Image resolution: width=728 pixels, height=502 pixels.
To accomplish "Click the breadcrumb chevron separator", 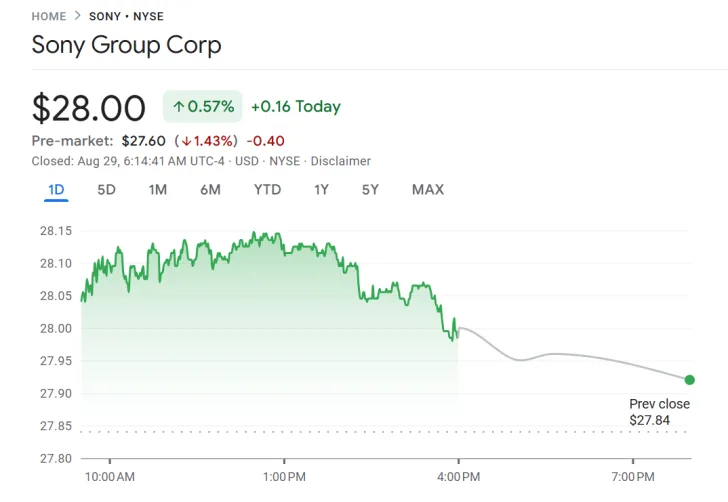I will pyautogui.click(x=78, y=17).
